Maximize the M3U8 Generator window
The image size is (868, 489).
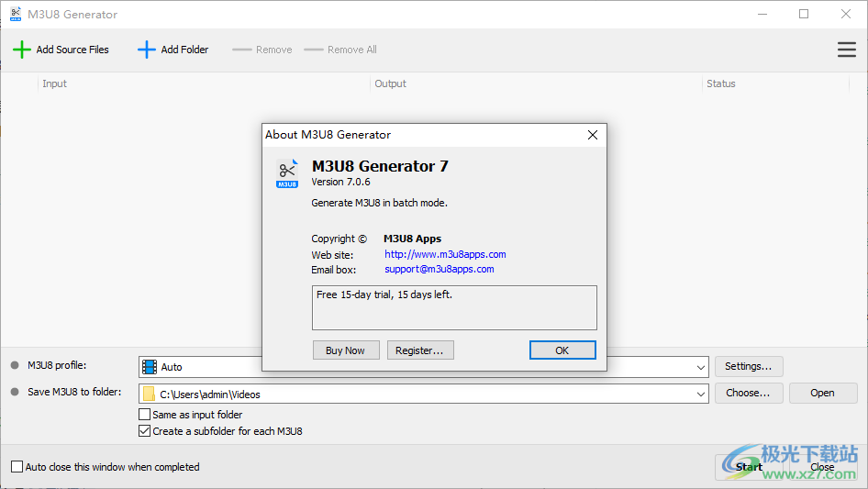(x=804, y=15)
